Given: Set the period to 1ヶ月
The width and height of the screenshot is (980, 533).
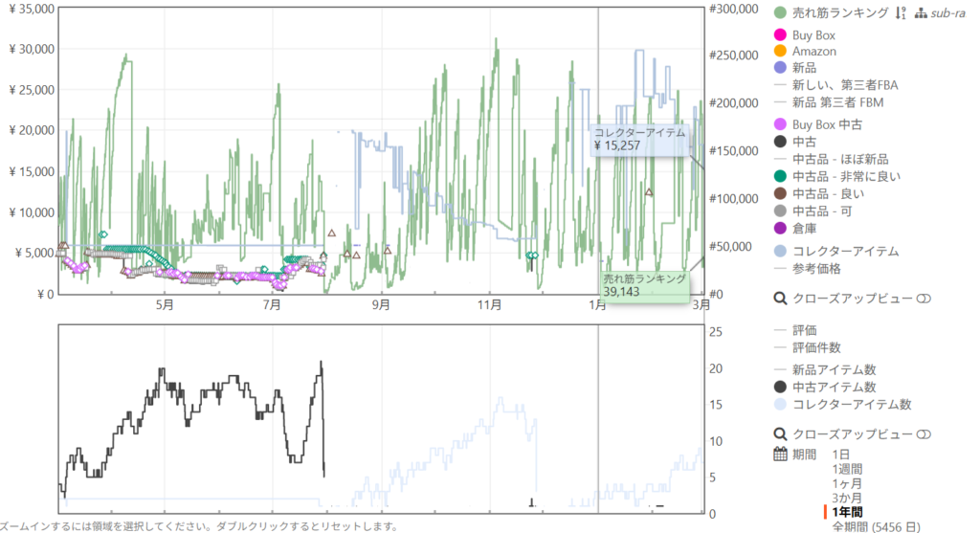Looking at the screenshot, I should pyautogui.click(x=846, y=483).
